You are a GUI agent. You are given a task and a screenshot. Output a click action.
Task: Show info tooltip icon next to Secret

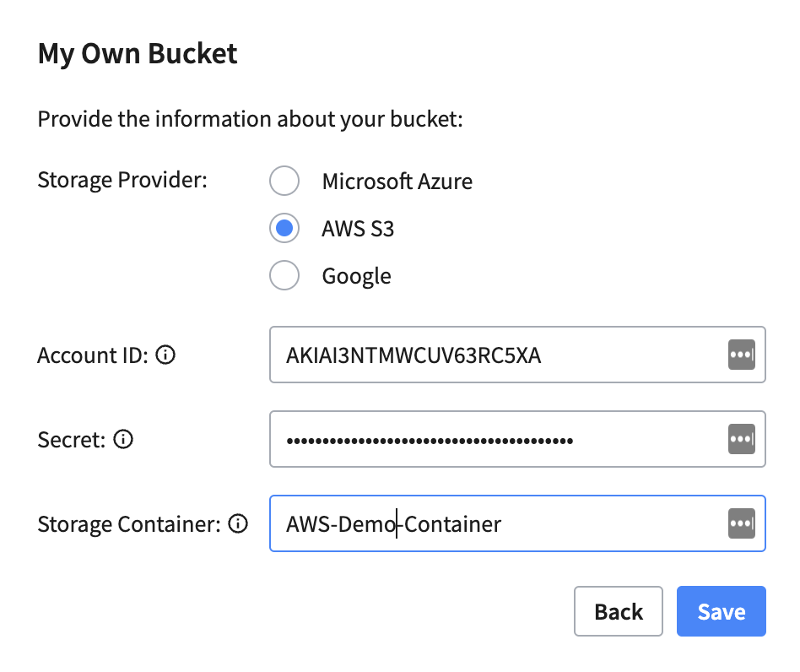(123, 439)
